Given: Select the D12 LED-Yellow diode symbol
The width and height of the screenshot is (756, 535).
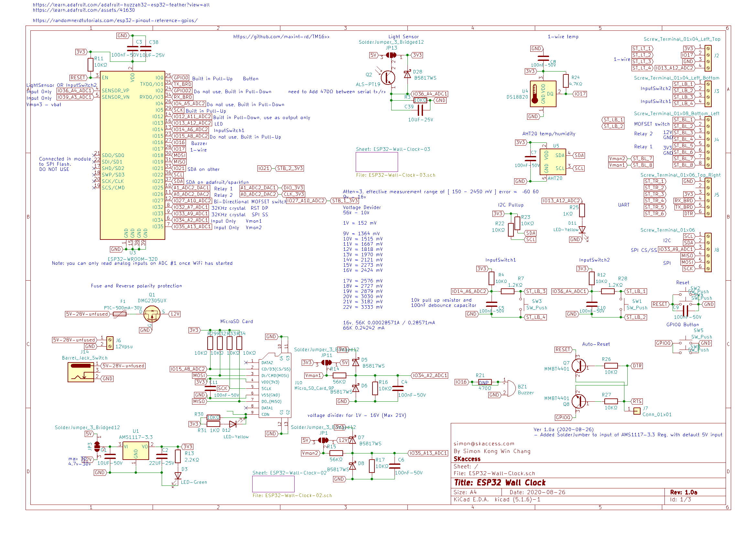Looking at the screenshot, I should pos(233,424).
